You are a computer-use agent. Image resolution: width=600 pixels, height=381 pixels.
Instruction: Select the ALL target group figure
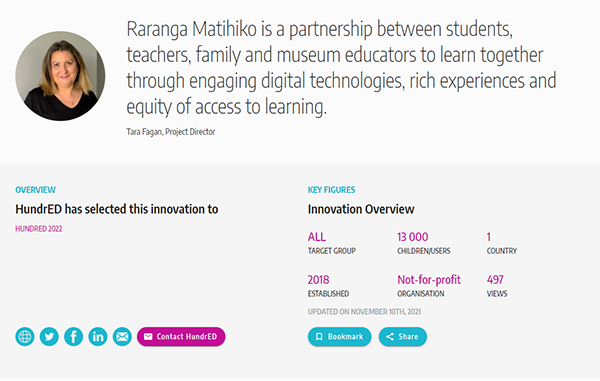[x=317, y=237]
